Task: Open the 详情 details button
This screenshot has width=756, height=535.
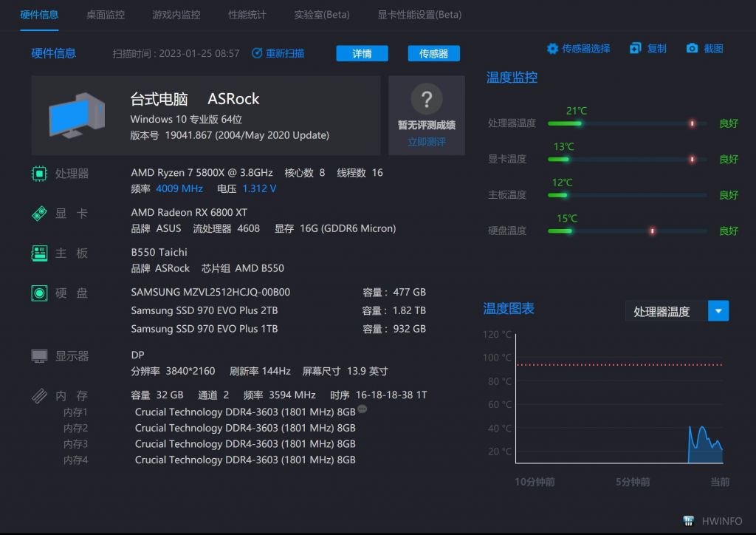Action: coord(362,53)
